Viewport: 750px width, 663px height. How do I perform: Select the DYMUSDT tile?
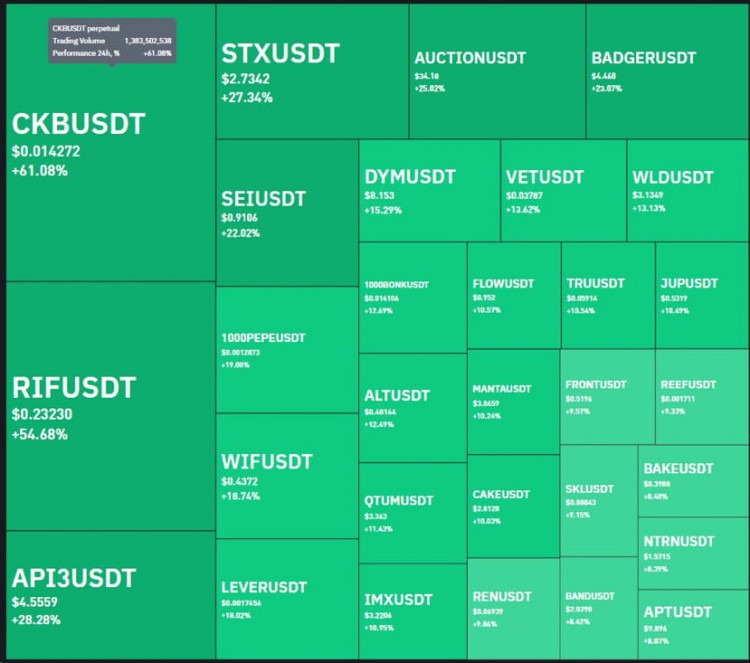tap(430, 190)
